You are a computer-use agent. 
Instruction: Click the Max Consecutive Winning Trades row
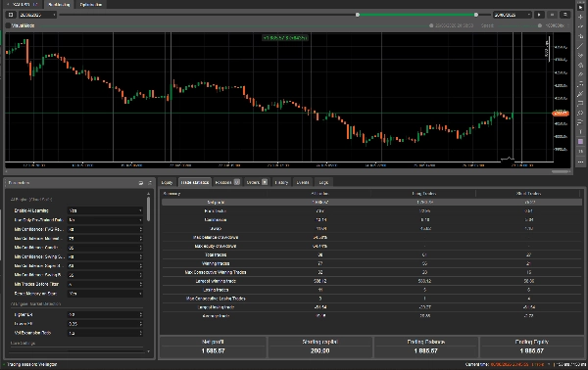point(371,272)
